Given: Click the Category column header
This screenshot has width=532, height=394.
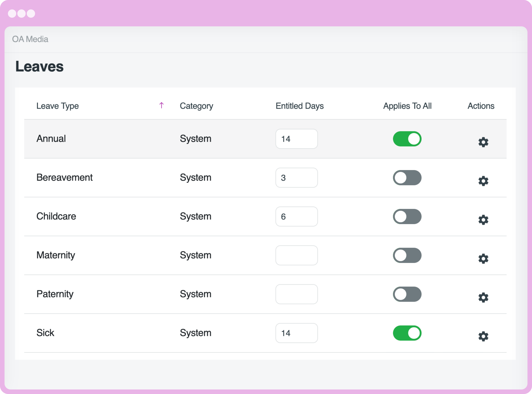Looking at the screenshot, I should (196, 106).
